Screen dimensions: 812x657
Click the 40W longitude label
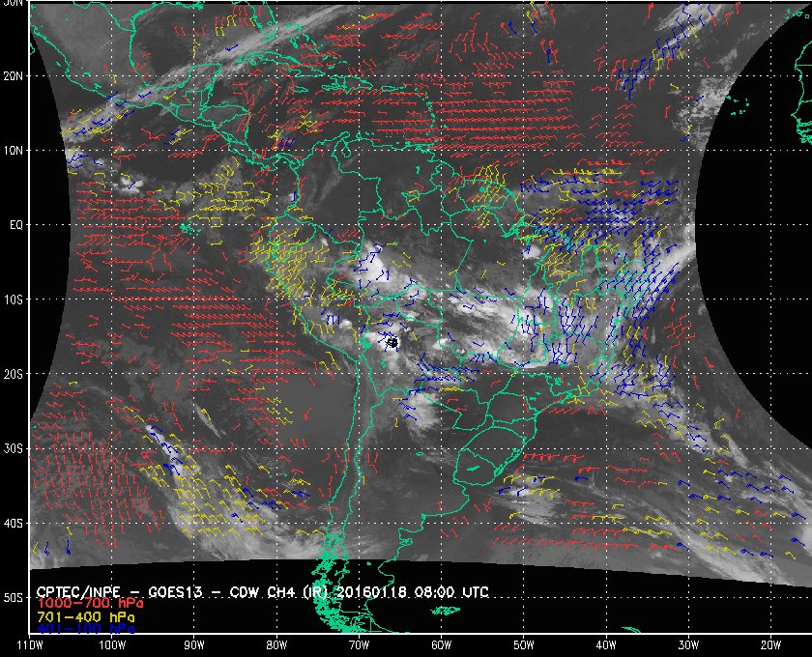click(x=606, y=645)
